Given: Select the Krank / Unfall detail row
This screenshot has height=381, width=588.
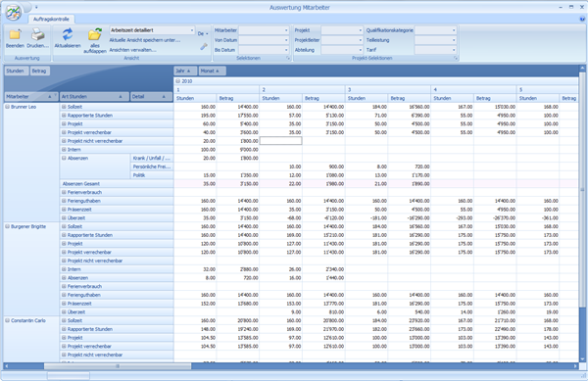Looking at the screenshot, I should (x=152, y=158).
